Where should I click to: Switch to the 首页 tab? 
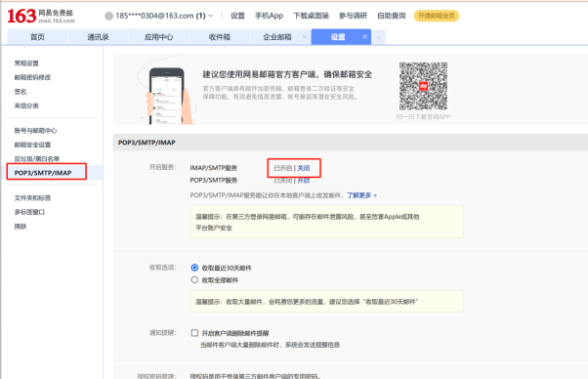click(x=37, y=37)
